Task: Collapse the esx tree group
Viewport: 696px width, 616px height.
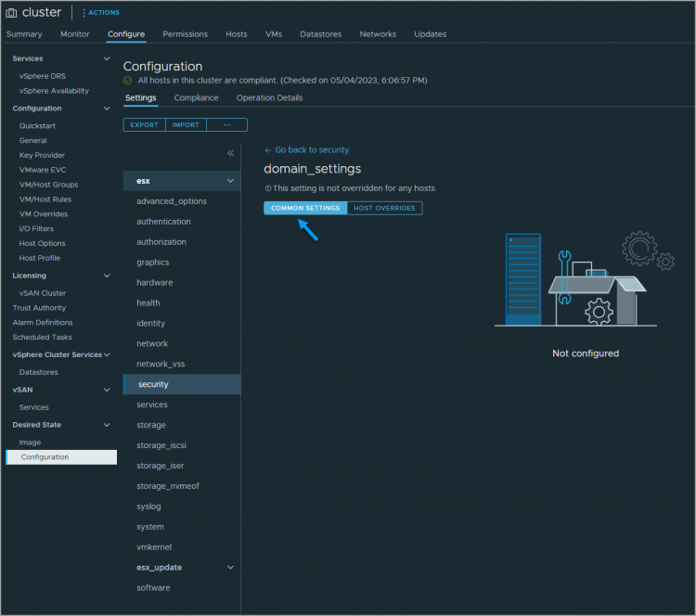Action: [x=230, y=181]
